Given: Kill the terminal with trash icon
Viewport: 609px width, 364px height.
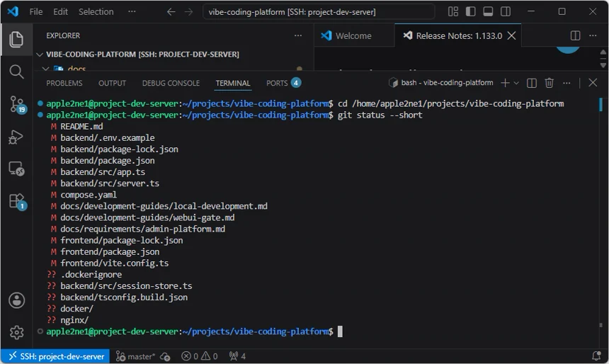Looking at the screenshot, I should (x=550, y=83).
